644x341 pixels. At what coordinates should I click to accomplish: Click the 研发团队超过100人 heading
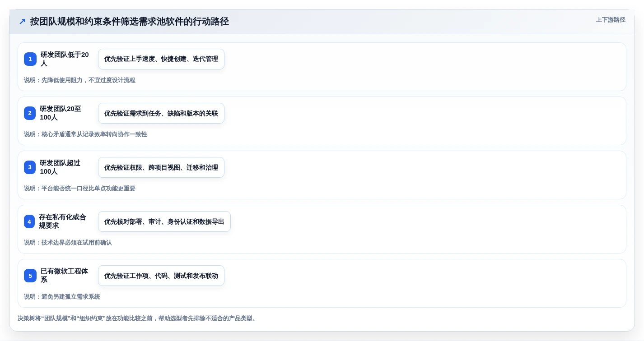[x=61, y=167]
